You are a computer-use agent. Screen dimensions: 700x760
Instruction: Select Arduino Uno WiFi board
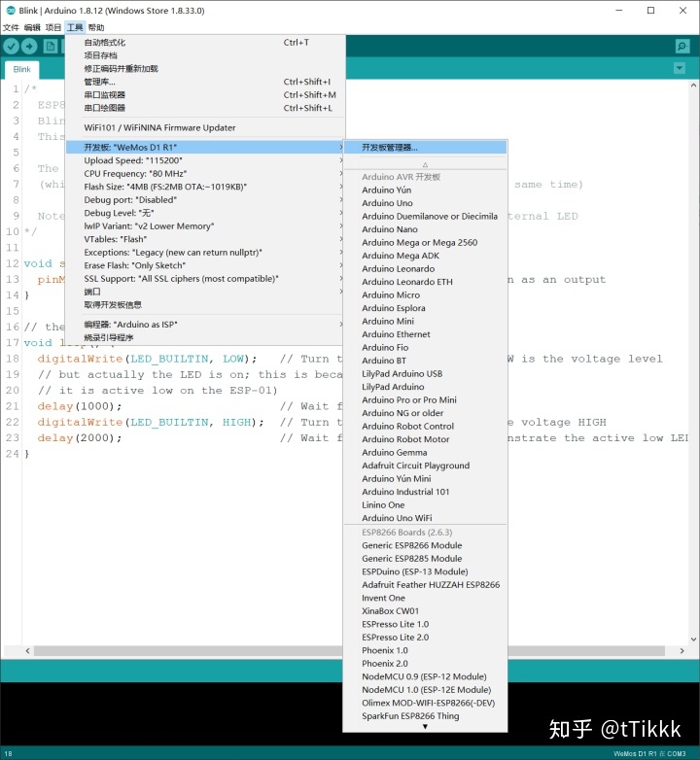point(425,518)
